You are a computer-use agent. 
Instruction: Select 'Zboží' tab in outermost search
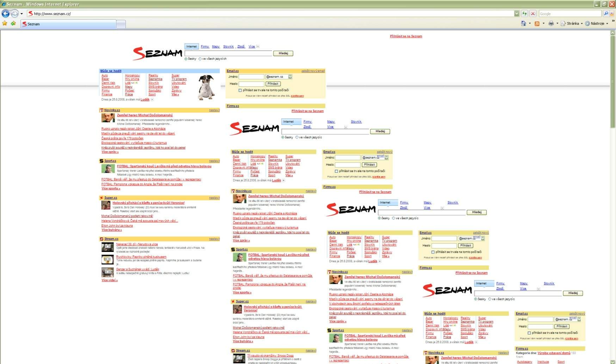click(x=241, y=47)
